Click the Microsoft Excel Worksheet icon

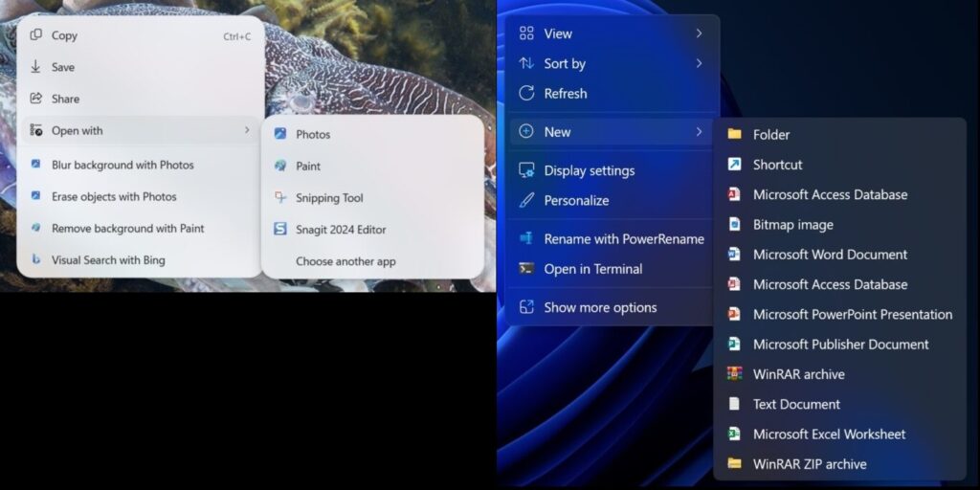coord(734,434)
